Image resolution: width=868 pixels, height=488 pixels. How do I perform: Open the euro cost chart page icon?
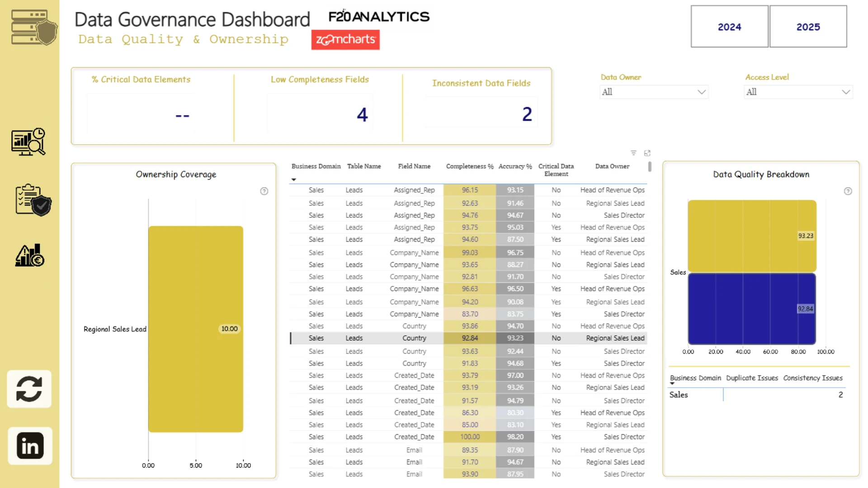[x=30, y=255]
